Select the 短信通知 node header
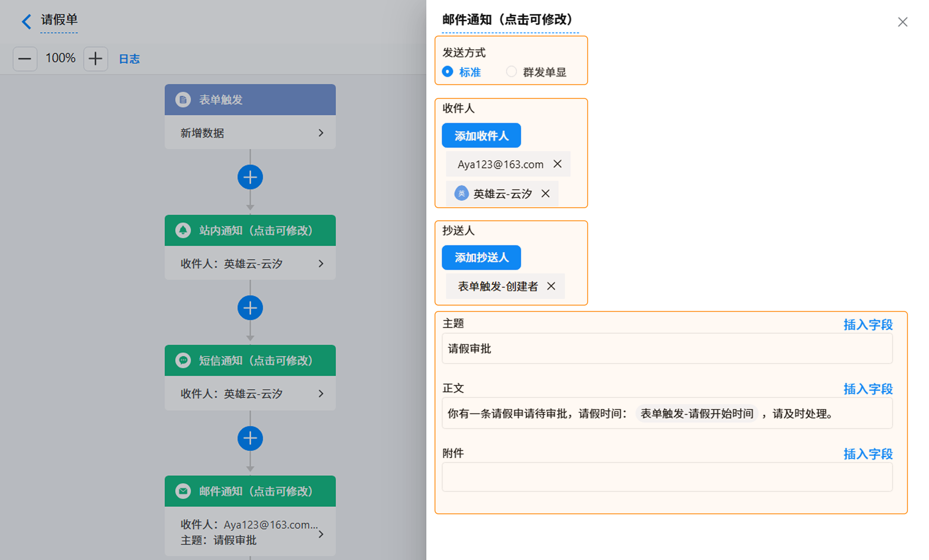 coord(250,361)
